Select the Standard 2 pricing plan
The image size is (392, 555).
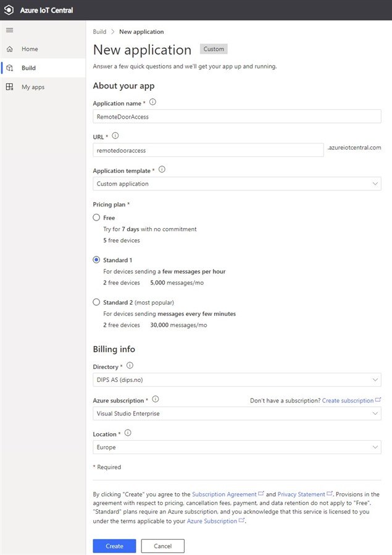click(96, 303)
